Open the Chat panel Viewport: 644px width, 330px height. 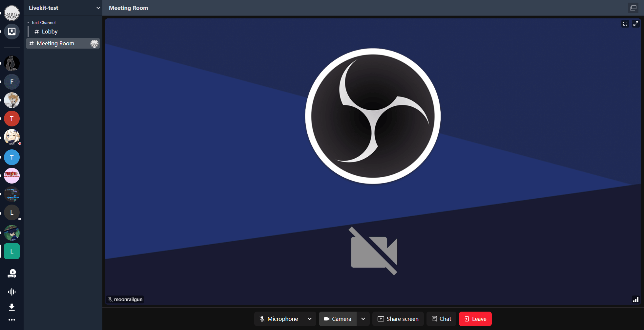[x=441, y=319]
